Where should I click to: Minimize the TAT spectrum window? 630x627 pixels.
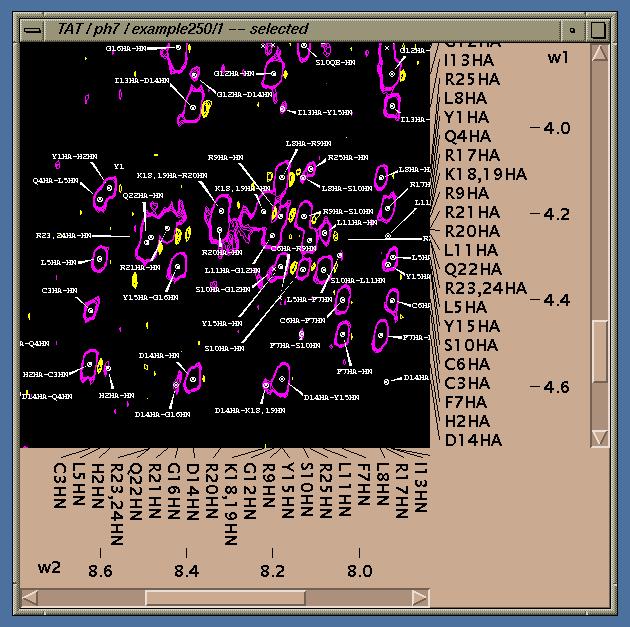(573, 29)
